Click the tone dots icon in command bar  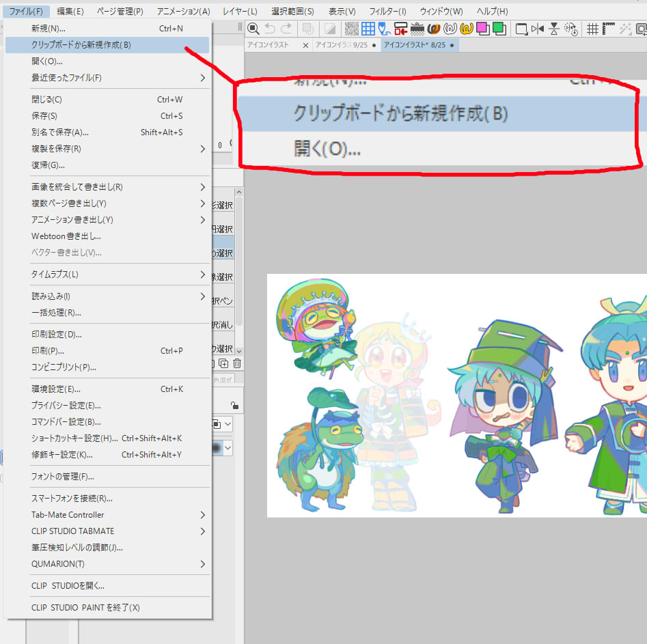pyautogui.click(x=417, y=29)
